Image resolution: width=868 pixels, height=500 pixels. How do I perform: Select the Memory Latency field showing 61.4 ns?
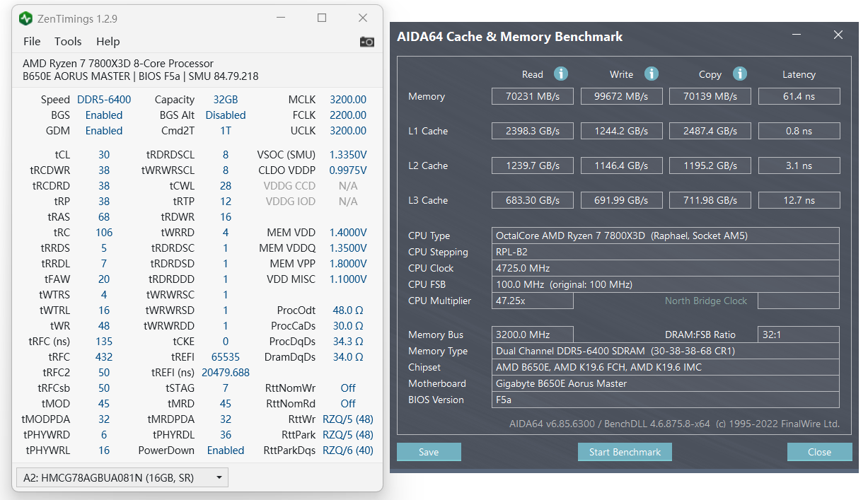799,96
